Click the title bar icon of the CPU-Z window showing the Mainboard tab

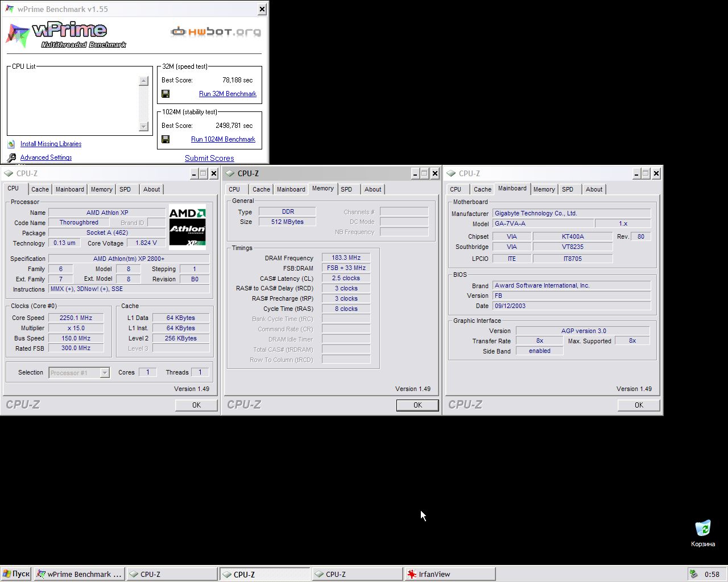(x=451, y=173)
